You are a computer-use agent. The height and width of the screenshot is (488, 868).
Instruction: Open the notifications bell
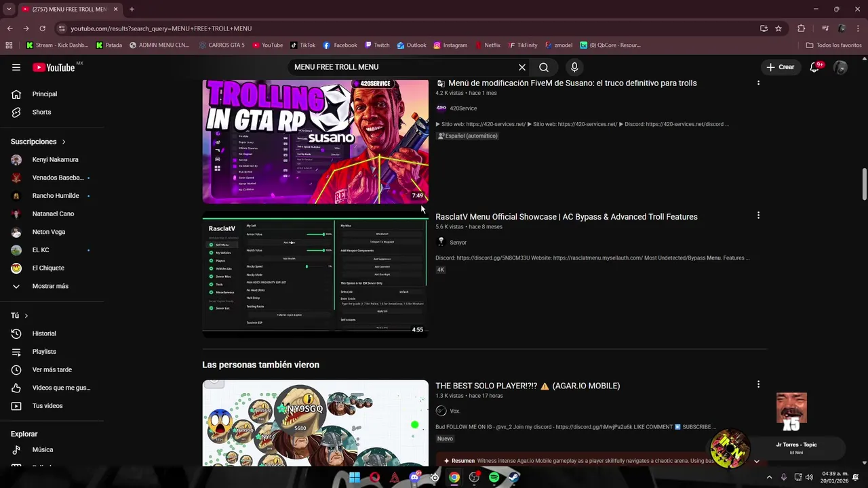[x=816, y=67]
